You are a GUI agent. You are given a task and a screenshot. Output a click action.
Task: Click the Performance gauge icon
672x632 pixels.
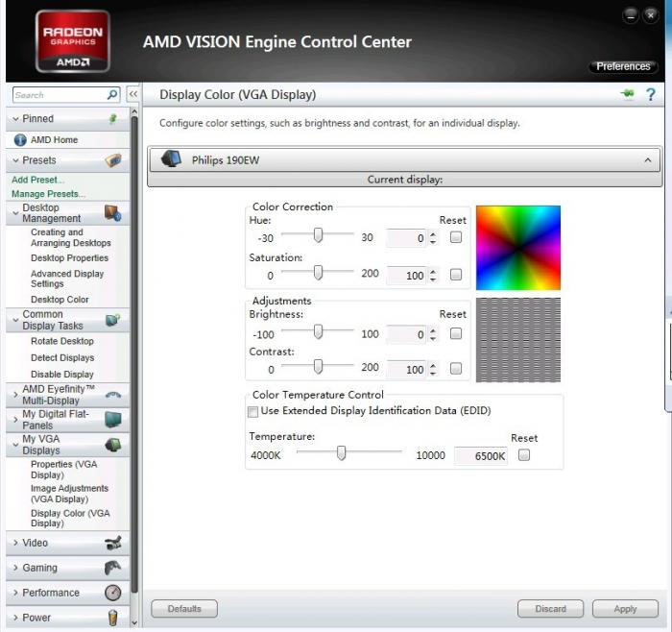pos(112,593)
